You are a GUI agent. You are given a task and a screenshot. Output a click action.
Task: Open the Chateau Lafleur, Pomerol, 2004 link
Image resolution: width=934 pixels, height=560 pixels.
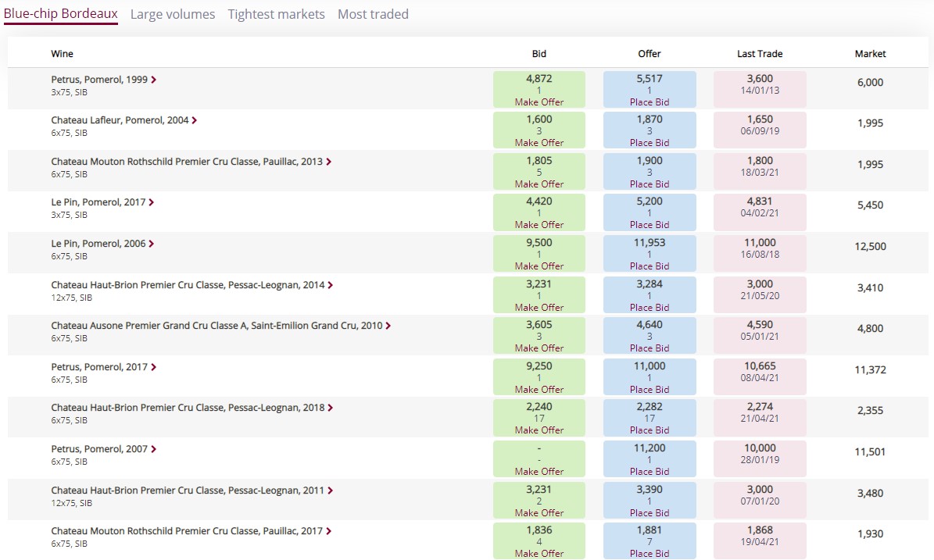[120, 120]
